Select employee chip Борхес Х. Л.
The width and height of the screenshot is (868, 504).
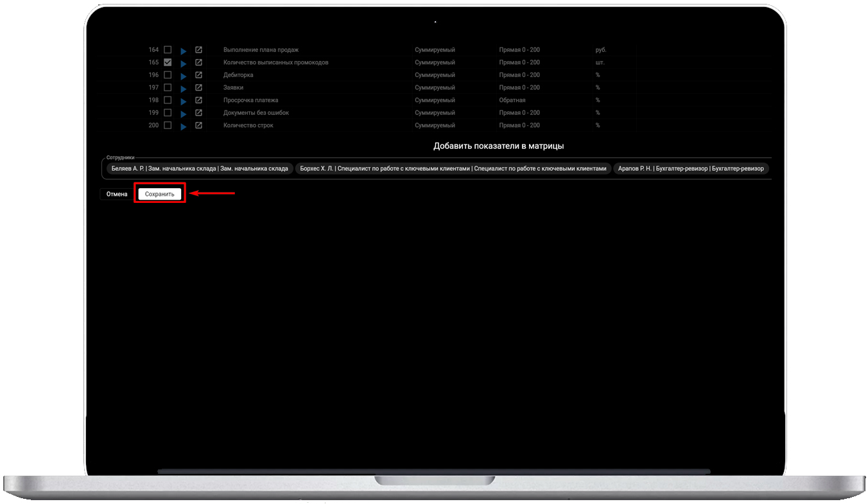pos(453,168)
